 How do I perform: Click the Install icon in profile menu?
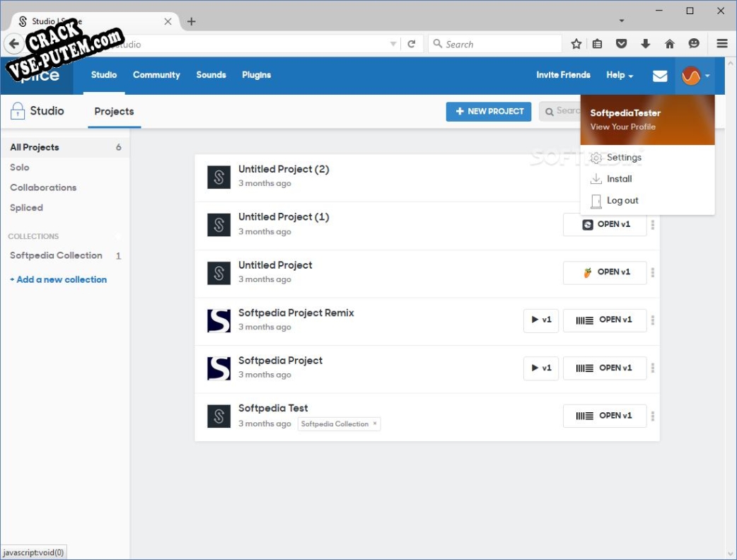[x=595, y=178]
